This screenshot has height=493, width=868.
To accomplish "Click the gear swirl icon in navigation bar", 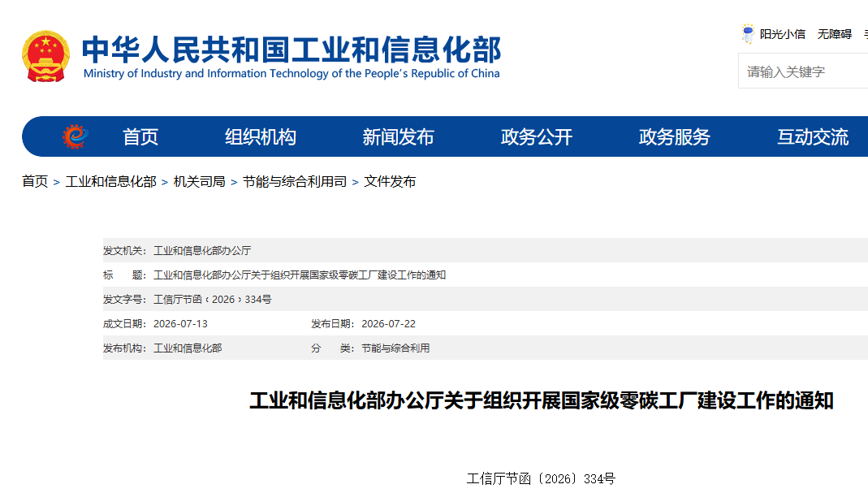I will pyautogui.click(x=76, y=136).
